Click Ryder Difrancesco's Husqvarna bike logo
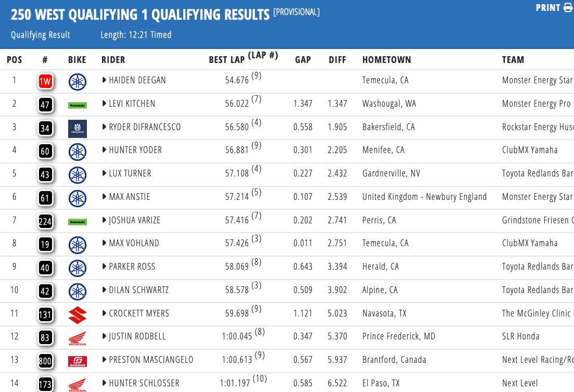This screenshot has width=574, height=392. point(78,128)
